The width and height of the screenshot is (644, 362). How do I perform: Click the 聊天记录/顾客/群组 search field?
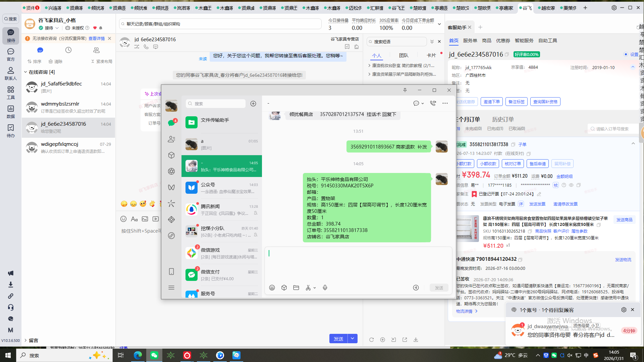point(220,24)
